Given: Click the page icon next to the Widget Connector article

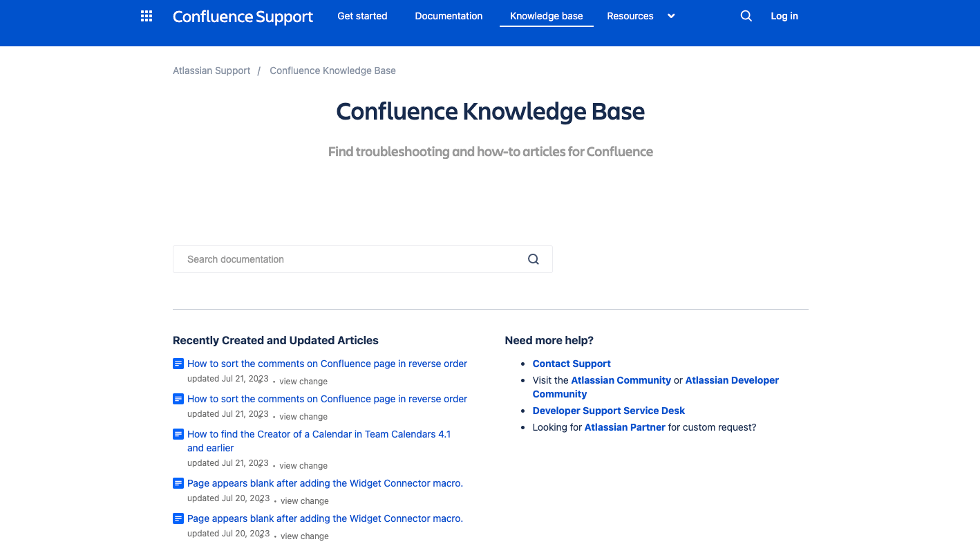Looking at the screenshot, I should [178, 483].
